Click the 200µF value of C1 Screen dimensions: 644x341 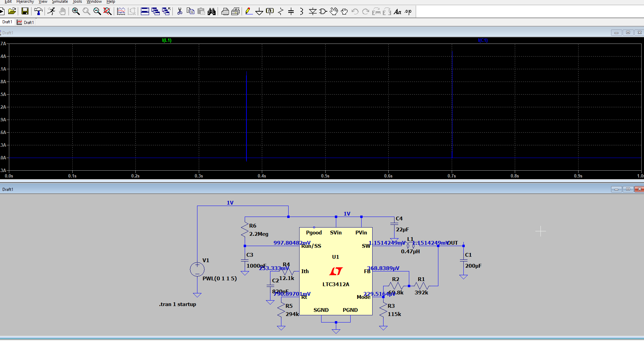click(x=473, y=266)
